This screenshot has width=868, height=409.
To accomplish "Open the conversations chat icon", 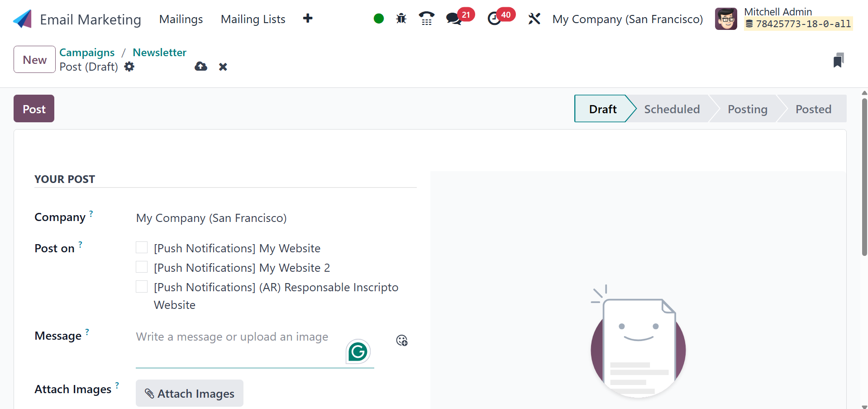I will pos(453,19).
